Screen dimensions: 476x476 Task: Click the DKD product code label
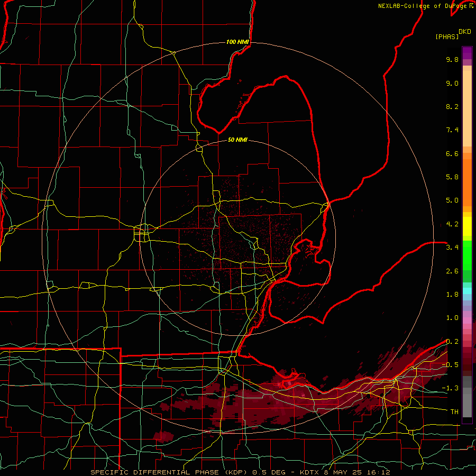(464, 31)
